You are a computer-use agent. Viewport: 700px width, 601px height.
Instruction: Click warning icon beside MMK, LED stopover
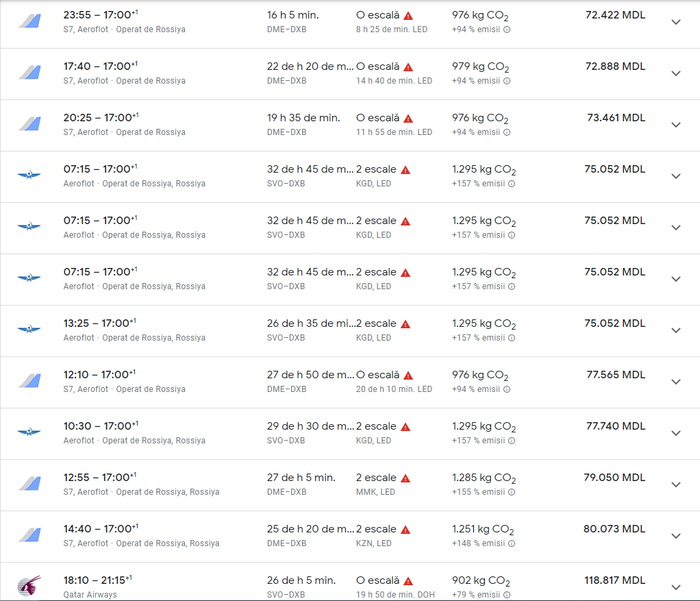tap(405, 478)
